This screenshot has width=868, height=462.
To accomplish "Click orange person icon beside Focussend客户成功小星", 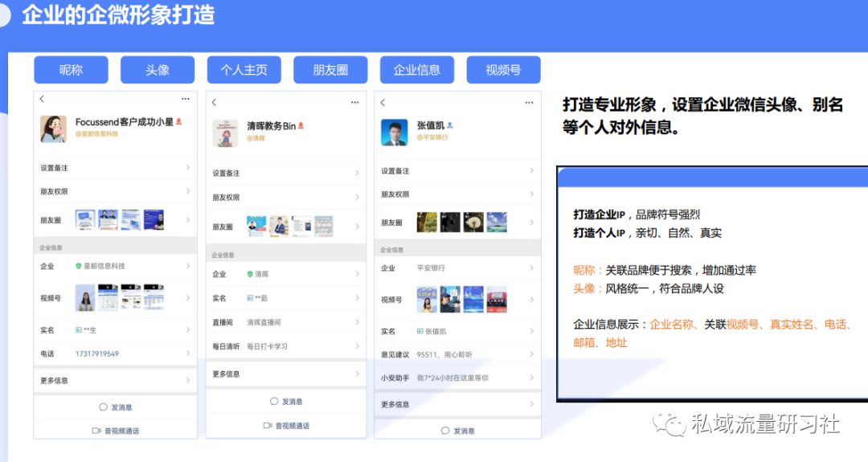I will pyautogui.click(x=178, y=121).
